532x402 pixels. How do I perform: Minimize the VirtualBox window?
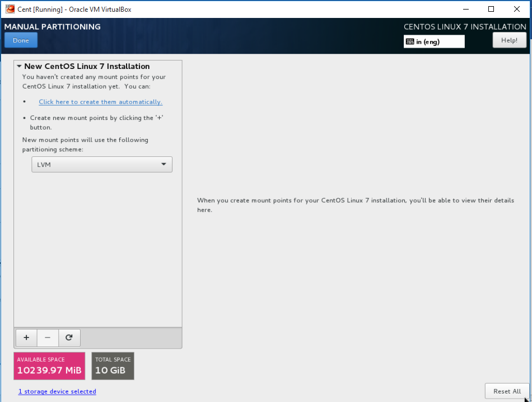click(x=466, y=9)
